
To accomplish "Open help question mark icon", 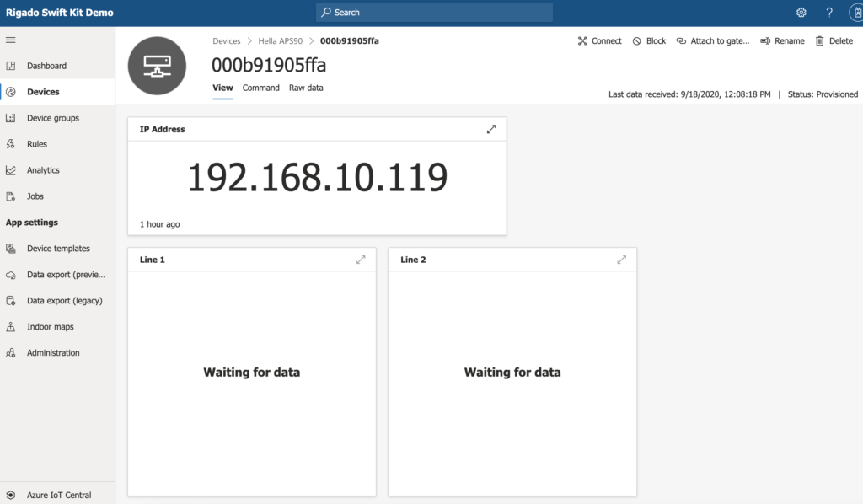I will pos(829,12).
